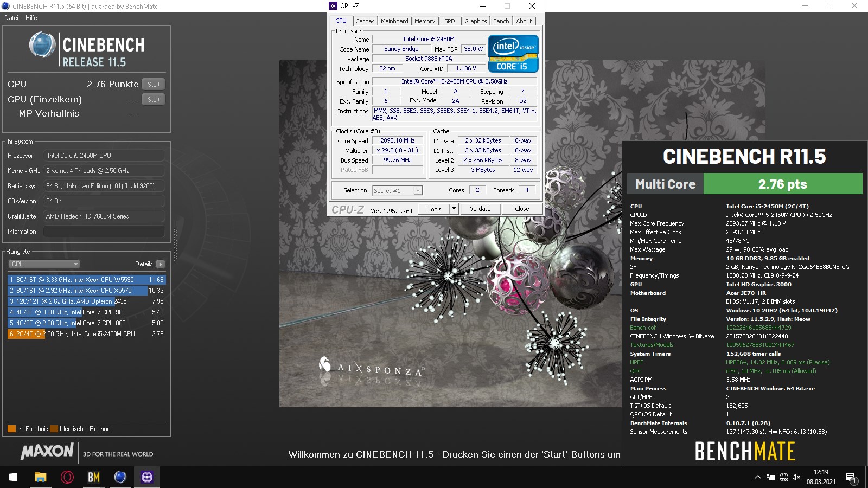Open the Datei menu
The image size is (868, 488).
pyautogui.click(x=11, y=18)
